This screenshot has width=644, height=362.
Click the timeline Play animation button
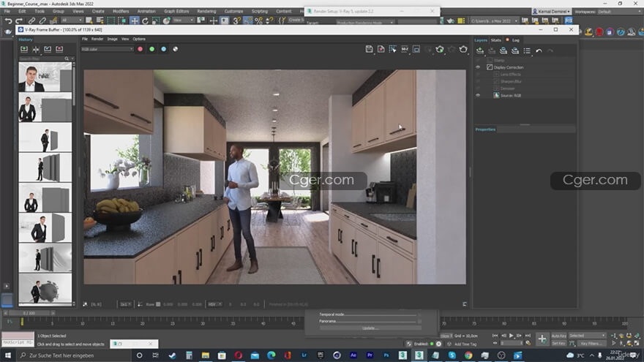coord(512,336)
